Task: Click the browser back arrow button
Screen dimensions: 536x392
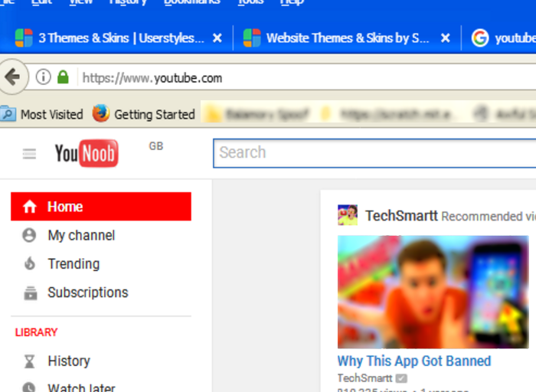Action: click(12, 77)
